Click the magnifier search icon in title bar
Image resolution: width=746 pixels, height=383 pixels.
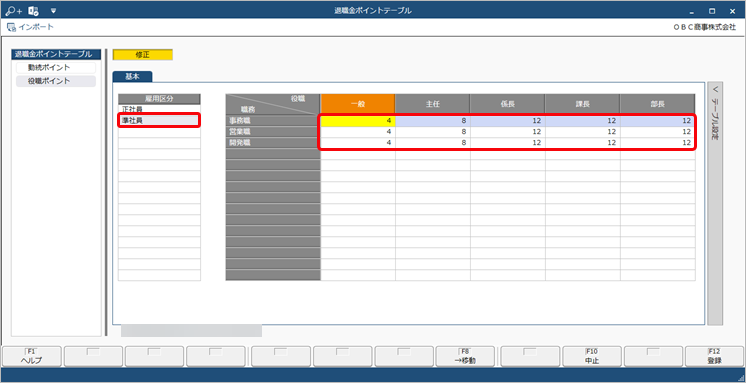pos(13,10)
